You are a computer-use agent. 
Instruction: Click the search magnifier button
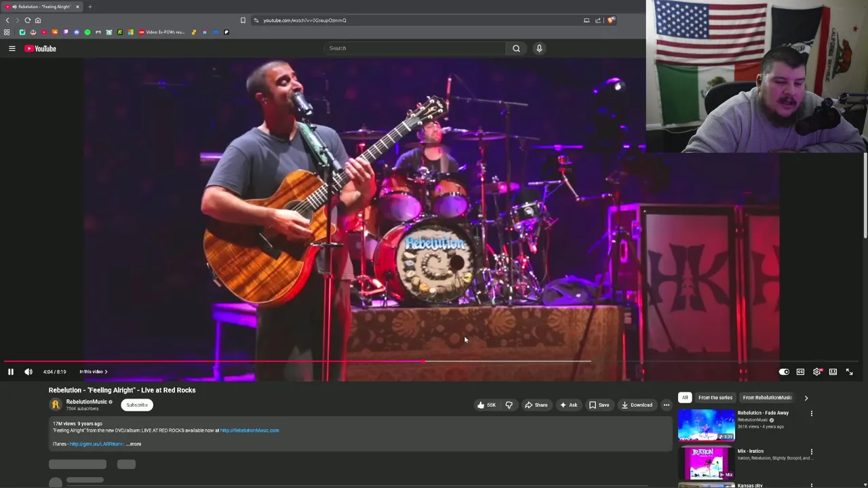[x=516, y=48]
